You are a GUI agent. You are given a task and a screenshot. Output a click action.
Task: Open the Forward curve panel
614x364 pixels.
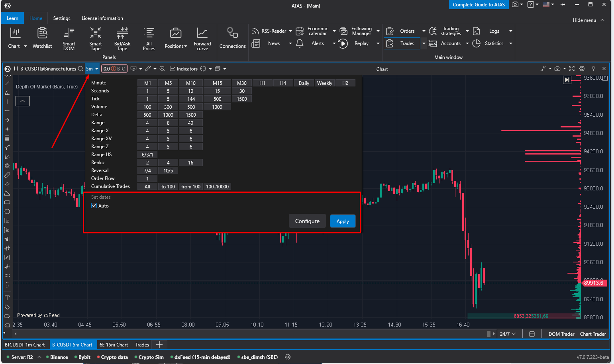202,39
